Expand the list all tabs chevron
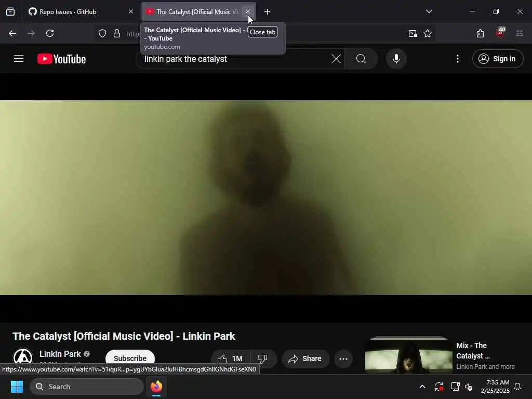Screen dimensions: 532x399 [x=429, y=11]
